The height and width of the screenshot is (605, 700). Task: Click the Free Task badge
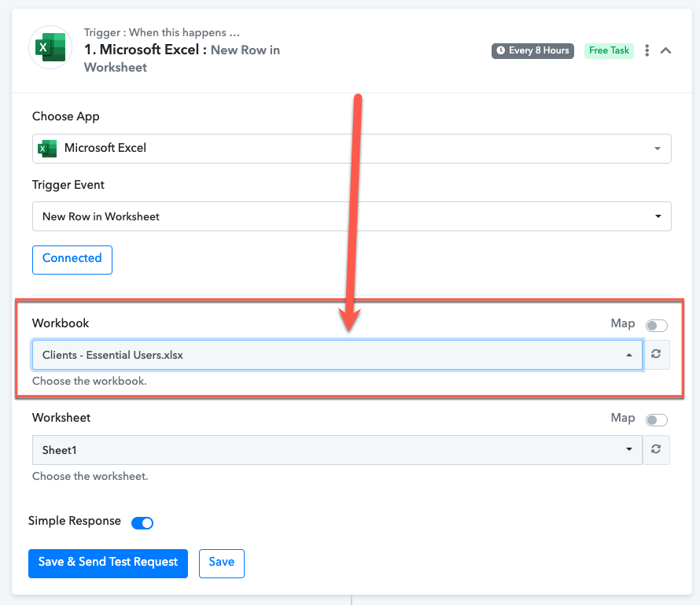click(609, 50)
